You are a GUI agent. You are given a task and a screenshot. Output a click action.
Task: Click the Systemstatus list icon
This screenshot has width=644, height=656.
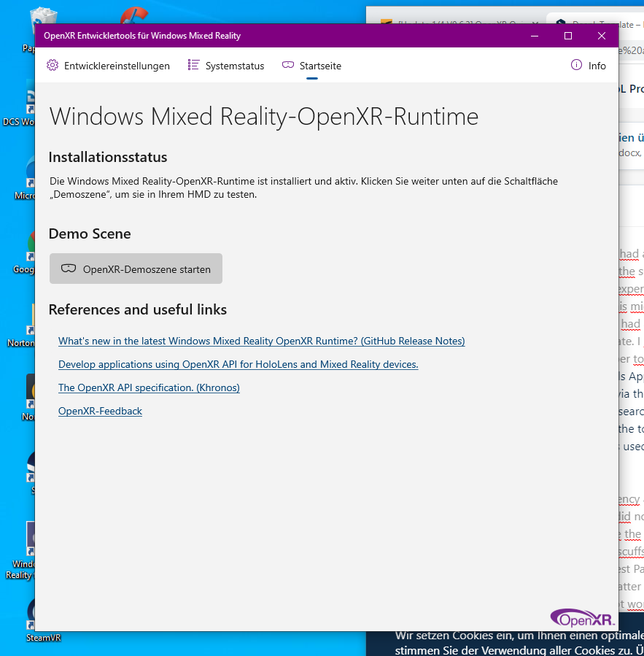(193, 65)
